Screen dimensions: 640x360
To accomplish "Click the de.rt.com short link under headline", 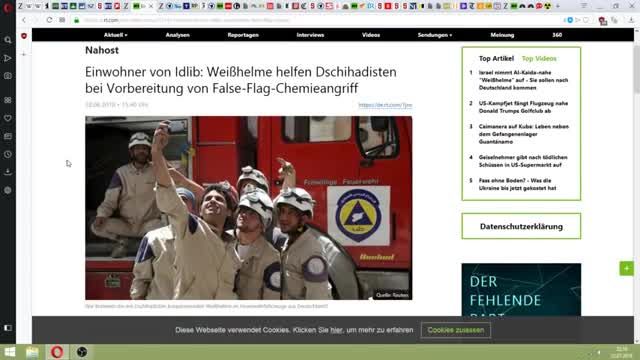I will (x=385, y=105).
